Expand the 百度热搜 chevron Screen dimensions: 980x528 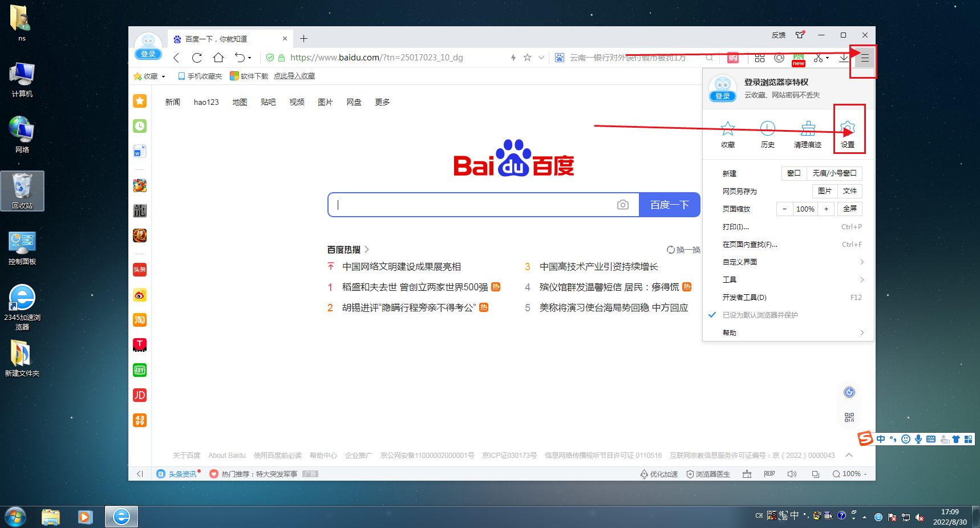point(367,249)
